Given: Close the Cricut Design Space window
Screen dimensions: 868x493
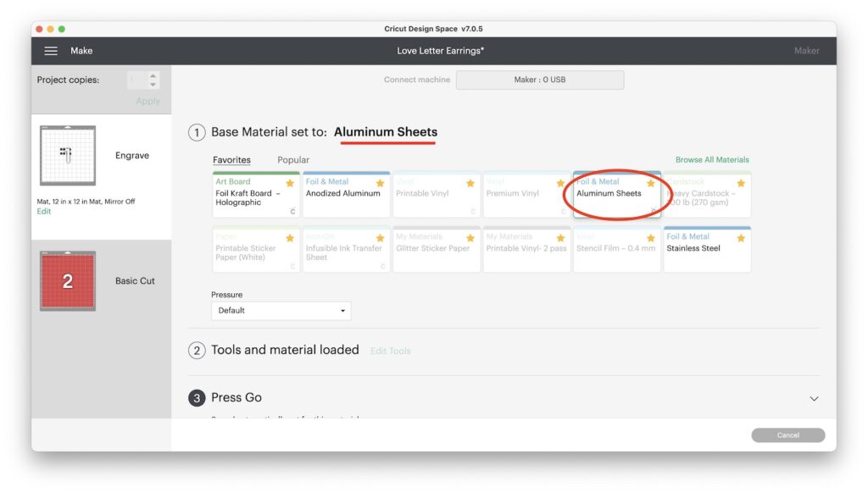Looking at the screenshot, I should click(x=39, y=29).
